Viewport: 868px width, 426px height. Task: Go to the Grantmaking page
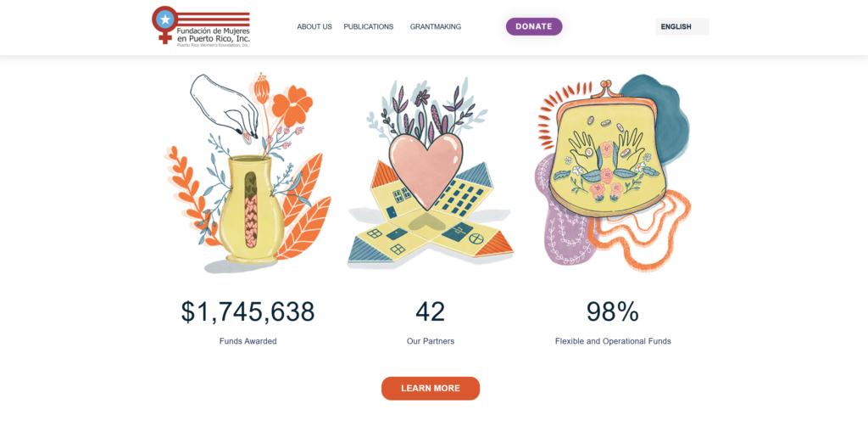tap(435, 26)
